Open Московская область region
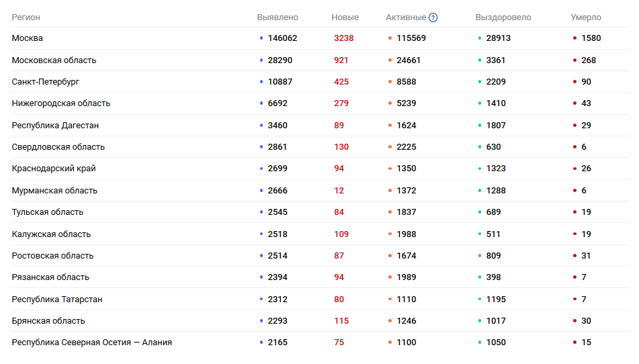The height and width of the screenshot is (364, 639). [x=54, y=60]
